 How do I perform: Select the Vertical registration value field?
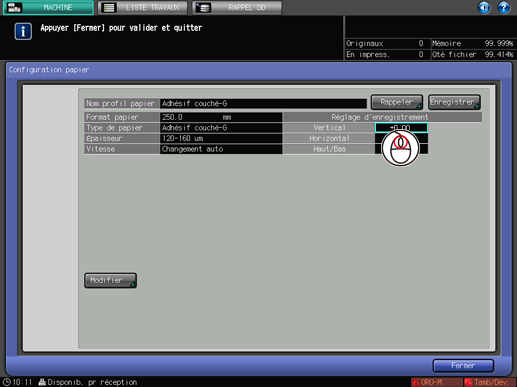[401, 128]
